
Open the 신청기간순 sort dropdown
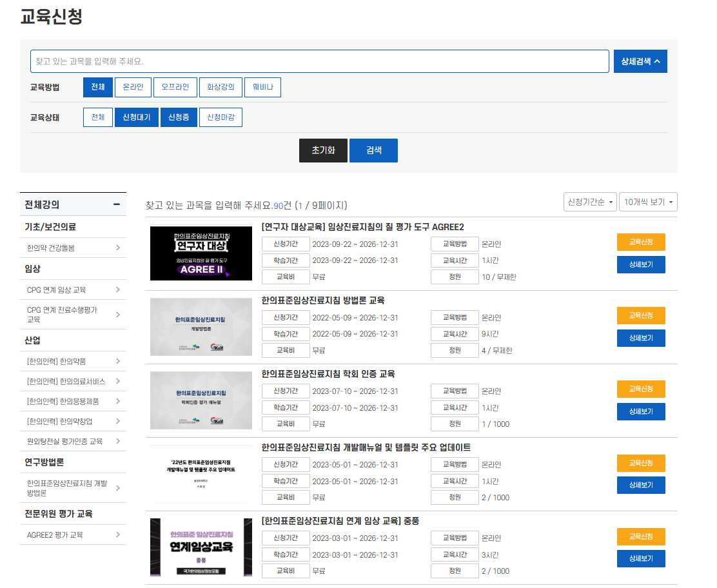[x=589, y=201]
